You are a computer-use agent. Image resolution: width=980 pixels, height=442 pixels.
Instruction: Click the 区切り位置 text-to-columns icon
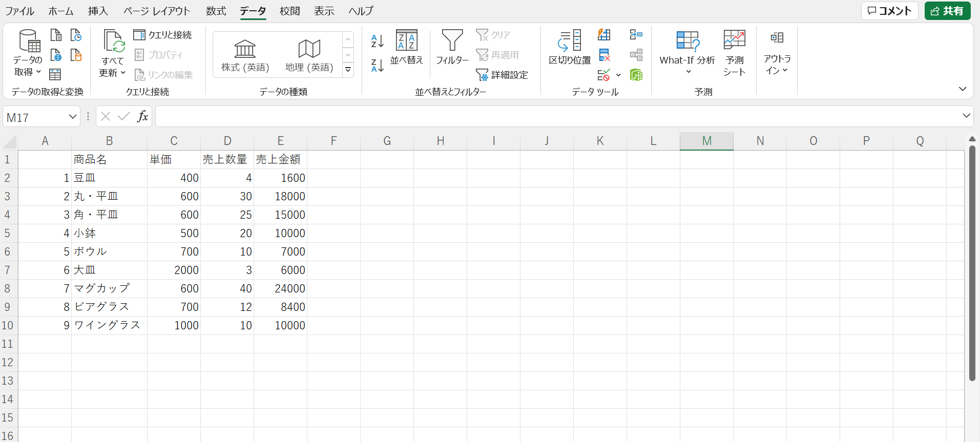pos(570,47)
